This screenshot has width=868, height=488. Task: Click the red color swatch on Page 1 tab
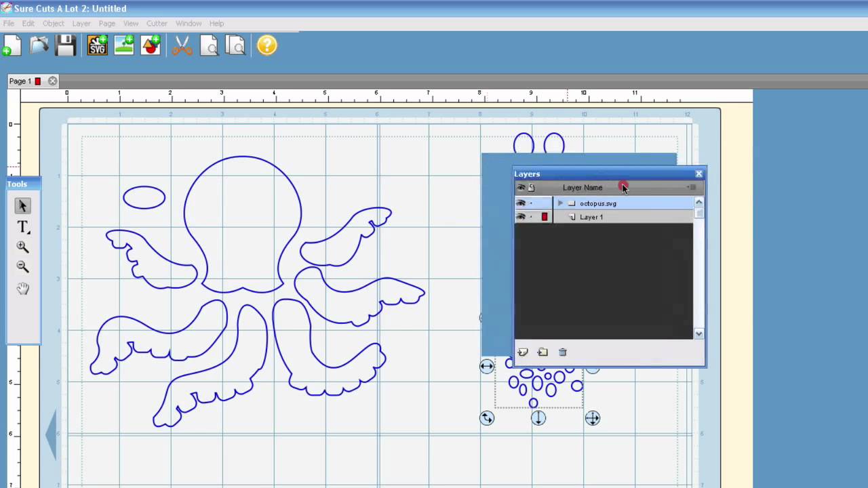coord(38,81)
